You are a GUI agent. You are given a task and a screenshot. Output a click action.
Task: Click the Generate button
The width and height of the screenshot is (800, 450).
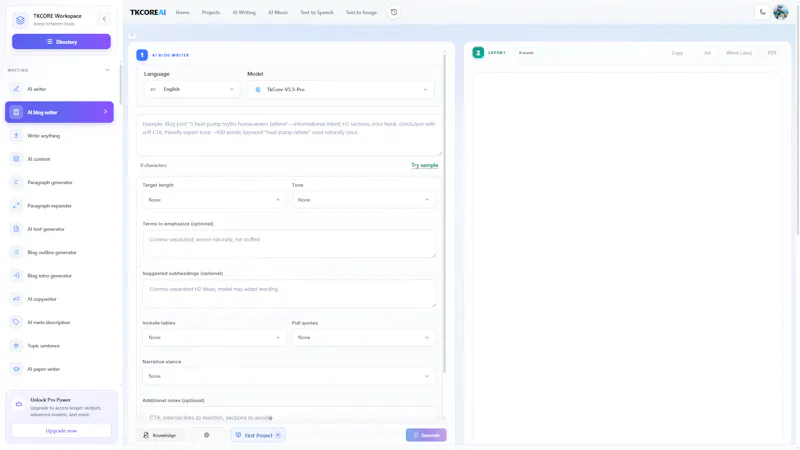426,435
